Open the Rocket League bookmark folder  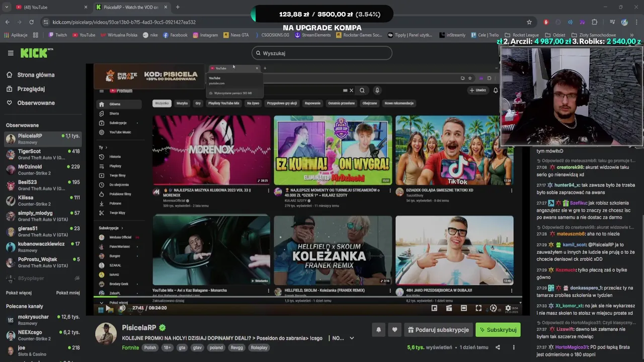point(521,35)
